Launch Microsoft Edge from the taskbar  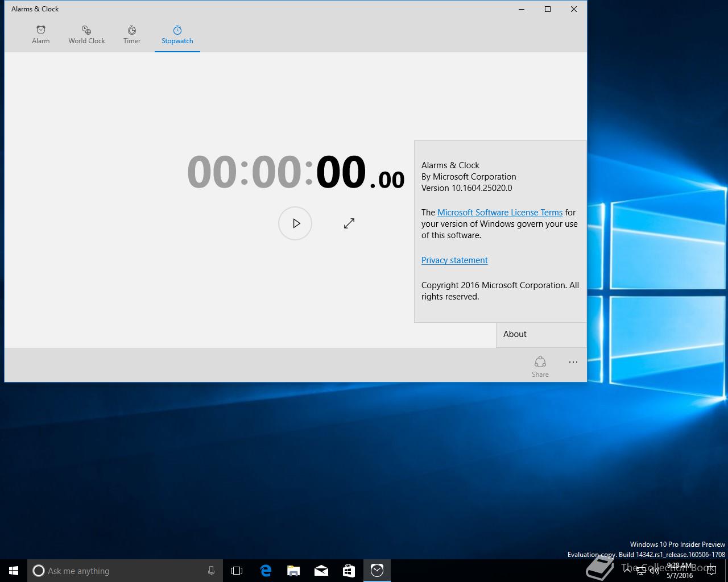pyautogui.click(x=265, y=571)
